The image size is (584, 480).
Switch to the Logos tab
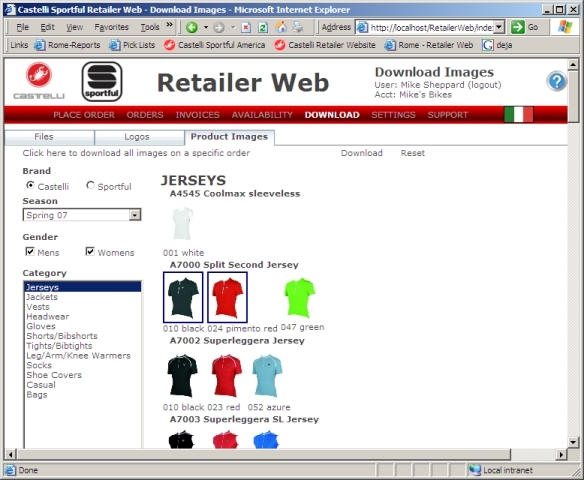(x=139, y=137)
